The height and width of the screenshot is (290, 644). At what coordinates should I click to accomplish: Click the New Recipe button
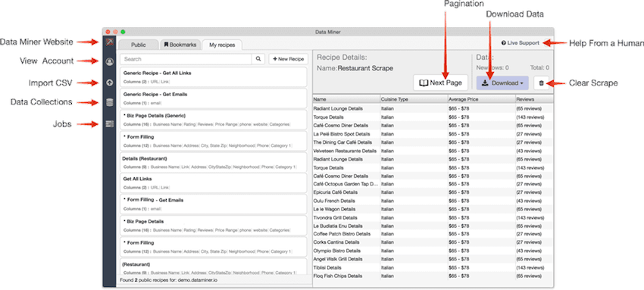tap(289, 59)
